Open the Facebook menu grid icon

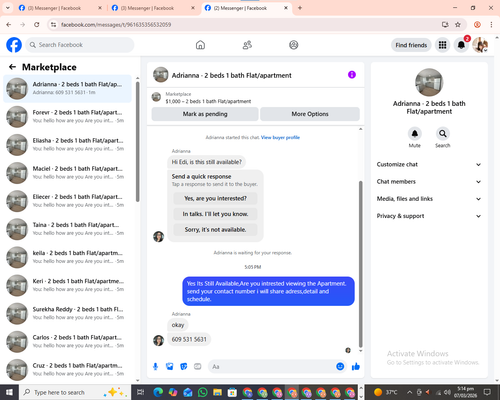pos(442,45)
